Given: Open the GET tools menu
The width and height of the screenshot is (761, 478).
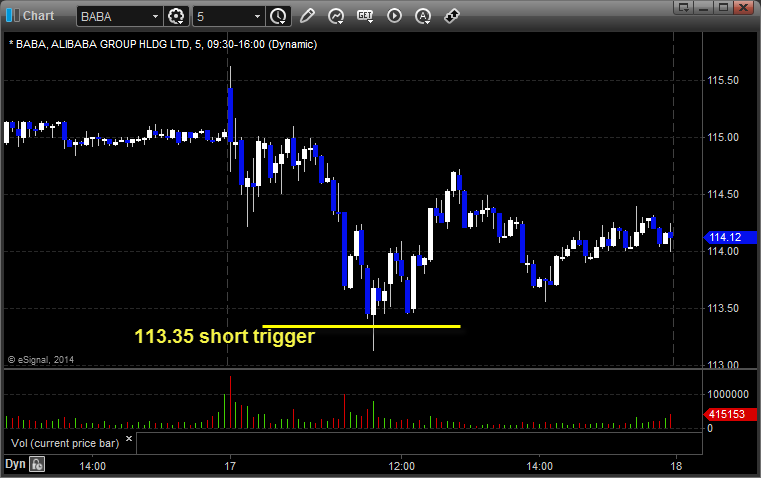Looking at the screenshot, I should [x=365, y=16].
